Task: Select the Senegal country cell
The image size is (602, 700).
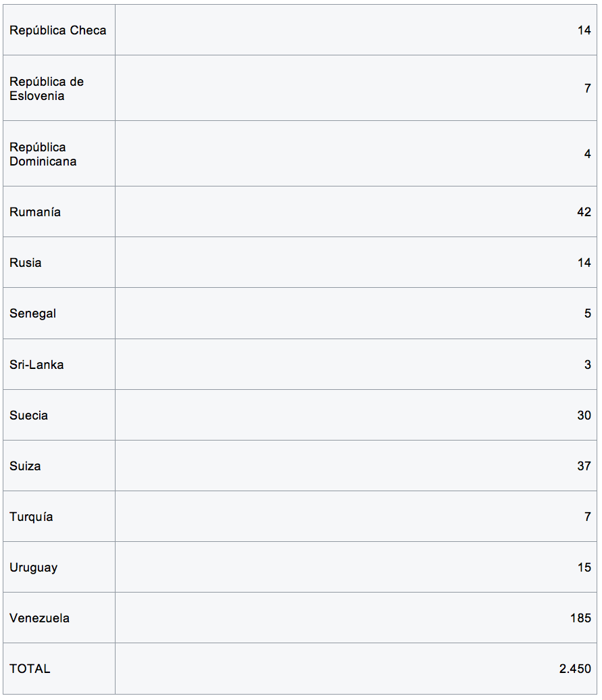Action: click(33, 314)
